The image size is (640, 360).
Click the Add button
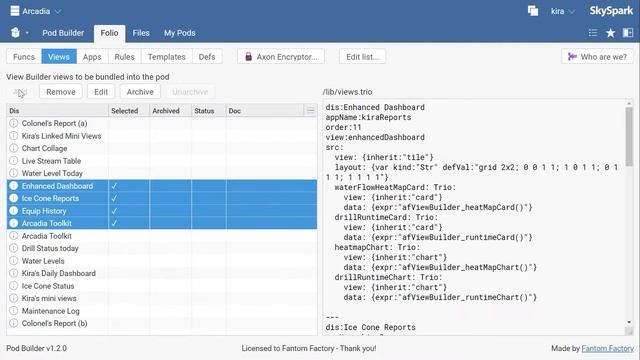(x=20, y=92)
